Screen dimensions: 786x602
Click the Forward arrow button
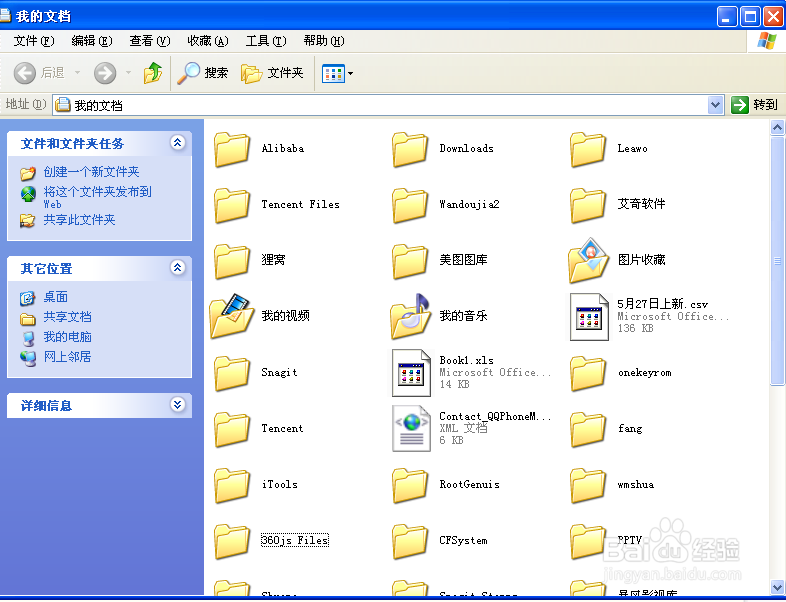click(105, 73)
